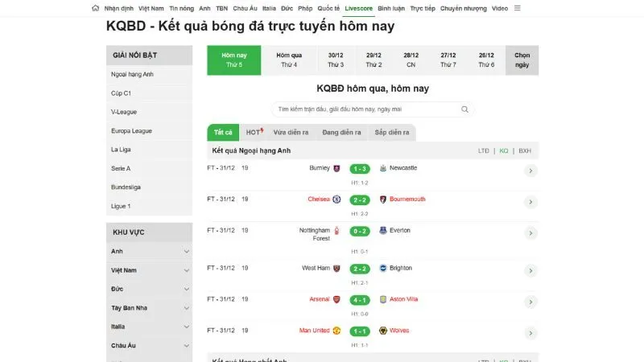Select the 28/12 CN date tab
The width and height of the screenshot is (644, 362).
point(411,60)
